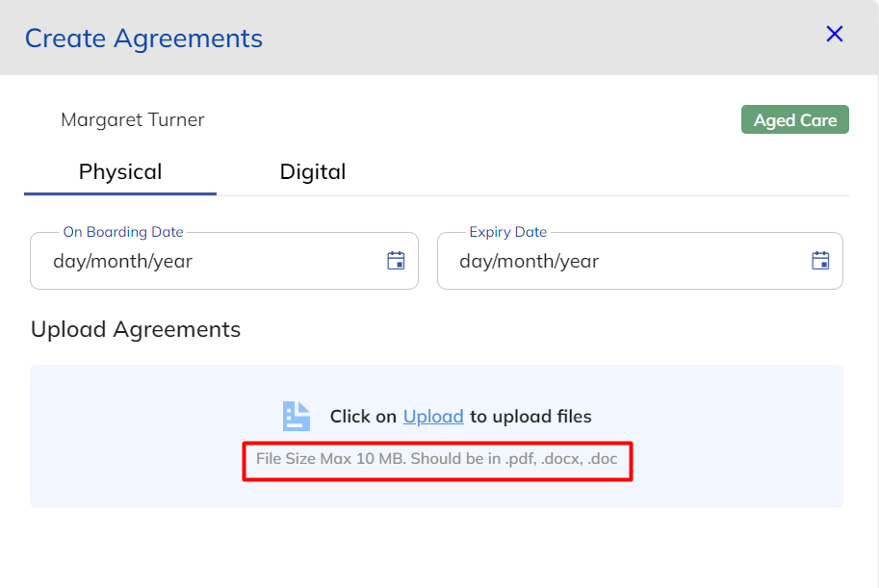Click the Upload Agreements heading
The height and width of the screenshot is (588, 879).
tap(136, 329)
